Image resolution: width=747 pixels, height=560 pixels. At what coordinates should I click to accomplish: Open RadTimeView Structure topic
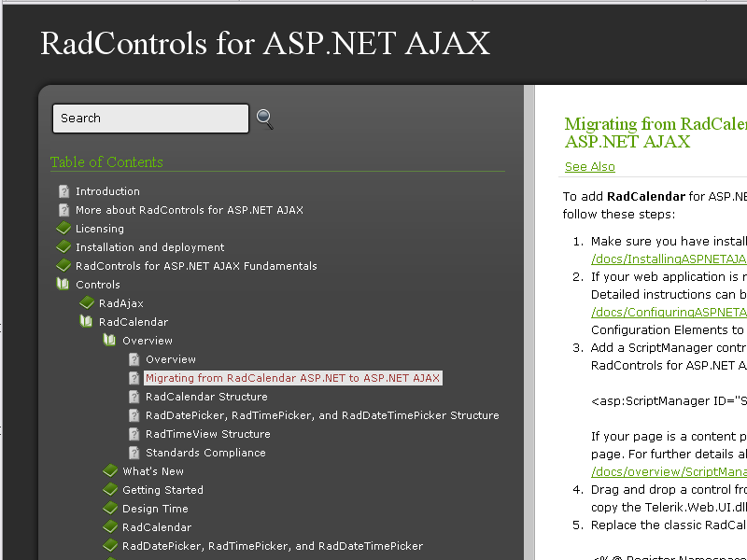(x=207, y=434)
